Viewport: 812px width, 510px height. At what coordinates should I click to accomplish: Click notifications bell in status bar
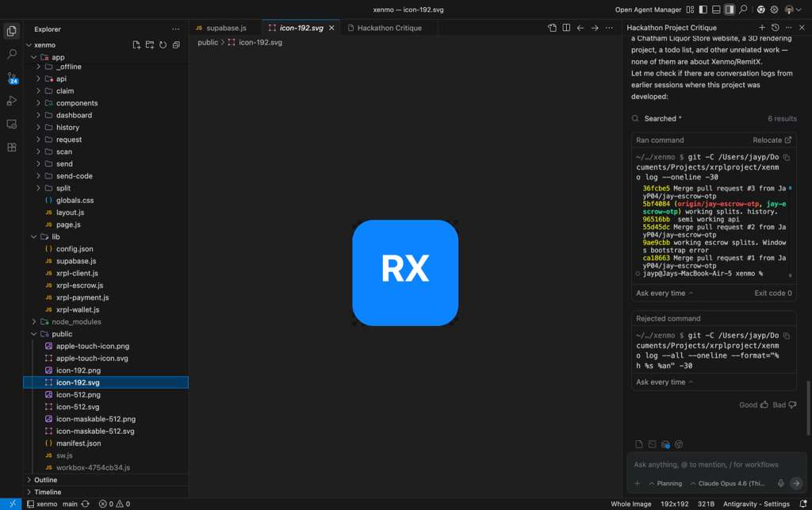point(803,504)
